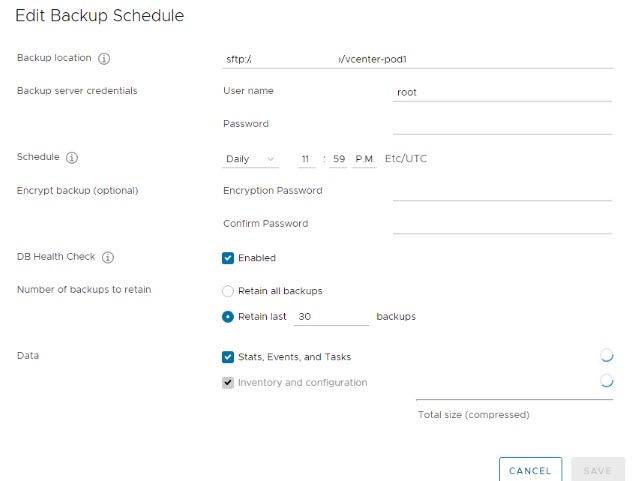
Task: Click the DB Health Check info icon
Action: [108, 257]
